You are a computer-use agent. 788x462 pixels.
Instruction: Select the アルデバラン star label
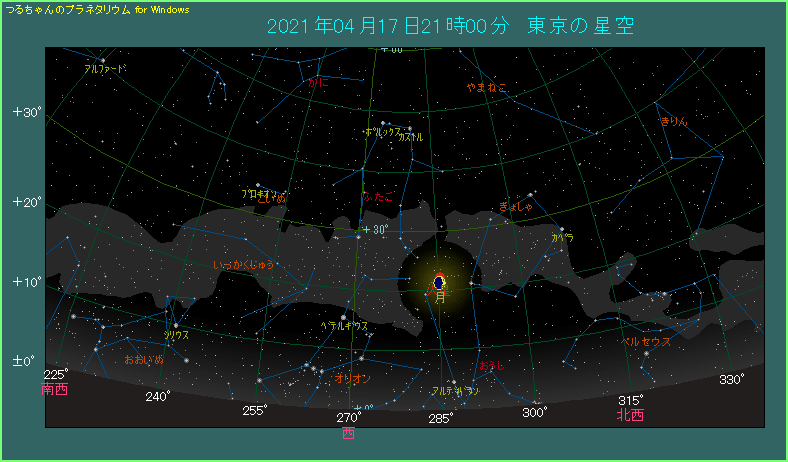[455, 391]
